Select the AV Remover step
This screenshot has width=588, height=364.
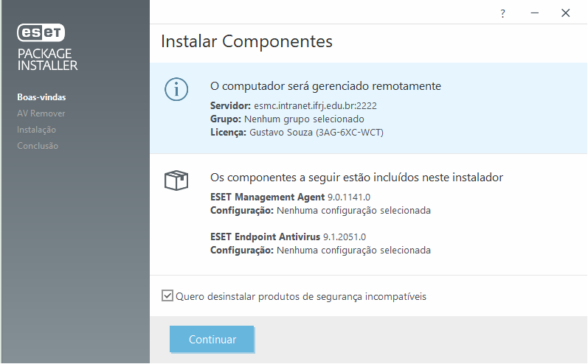tap(41, 113)
